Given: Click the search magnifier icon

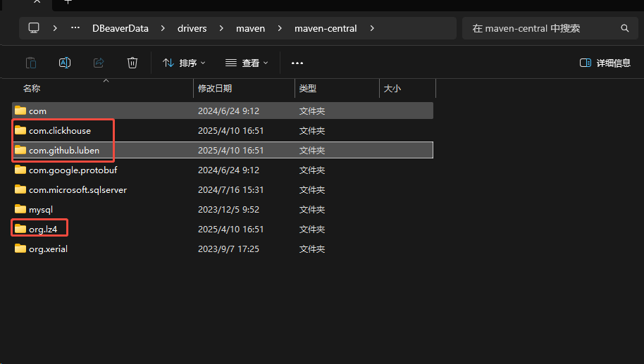Looking at the screenshot, I should point(625,28).
